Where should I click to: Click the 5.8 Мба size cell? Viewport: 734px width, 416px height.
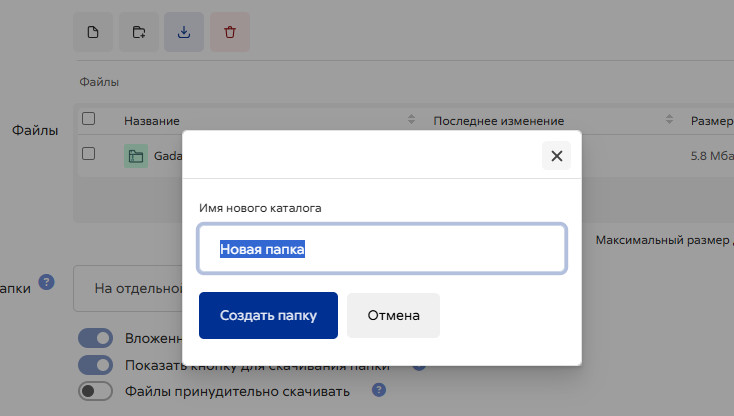pyautogui.click(x=712, y=156)
